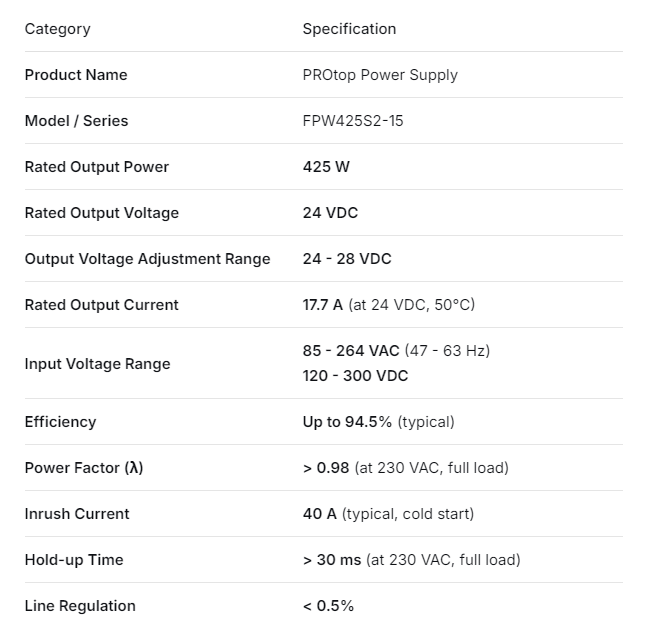This screenshot has width=654, height=621.
Task: Click the "Specification" column header
Action: 349,29
